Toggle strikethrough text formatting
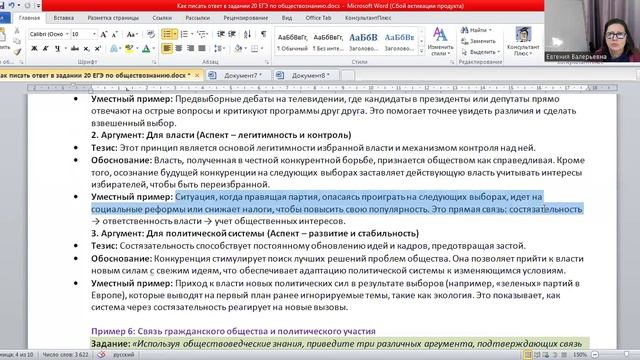The height and width of the screenshot is (360, 640). [75, 49]
